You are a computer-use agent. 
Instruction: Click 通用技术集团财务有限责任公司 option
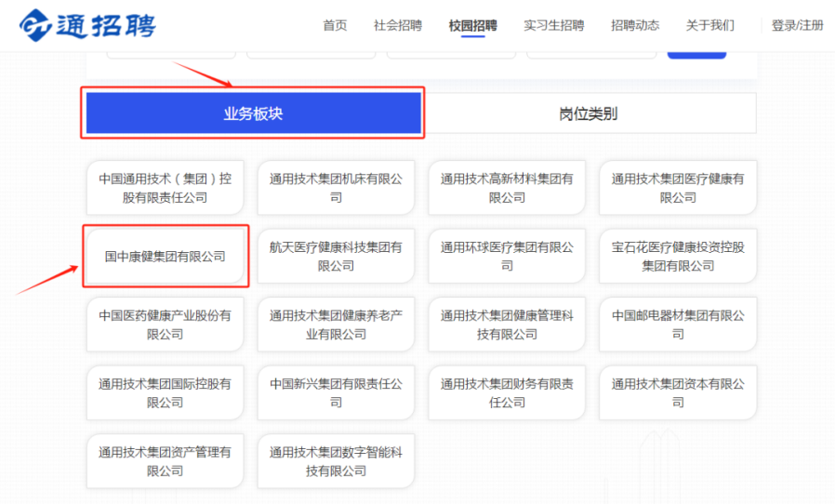pos(507,392)
